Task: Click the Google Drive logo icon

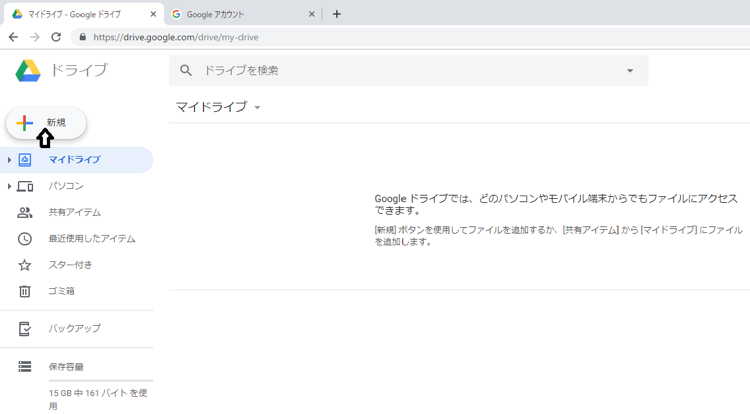Action: [x=28, y=71]
